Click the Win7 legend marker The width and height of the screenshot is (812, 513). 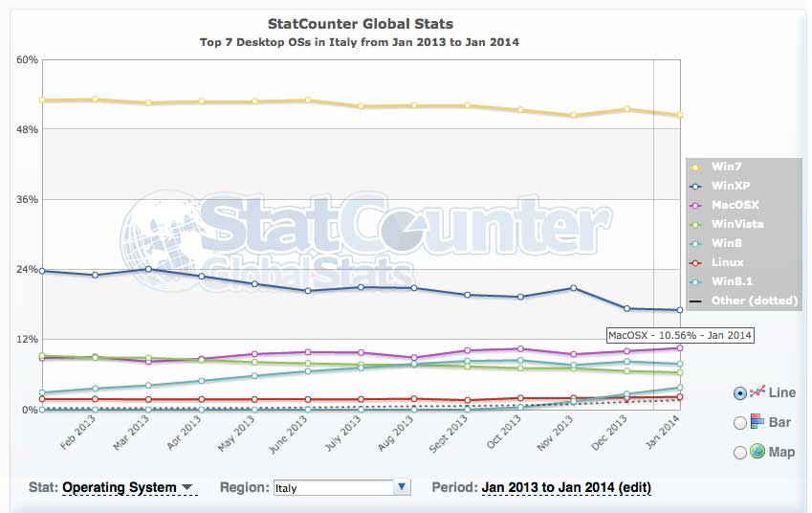pos(696,167)
